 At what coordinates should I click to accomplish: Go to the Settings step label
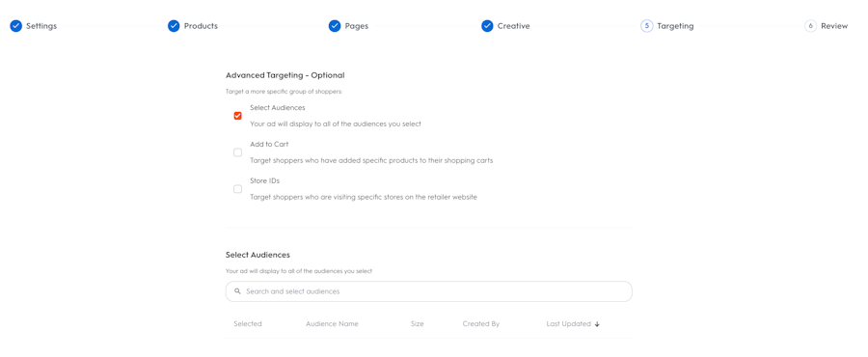pos(41,26)
